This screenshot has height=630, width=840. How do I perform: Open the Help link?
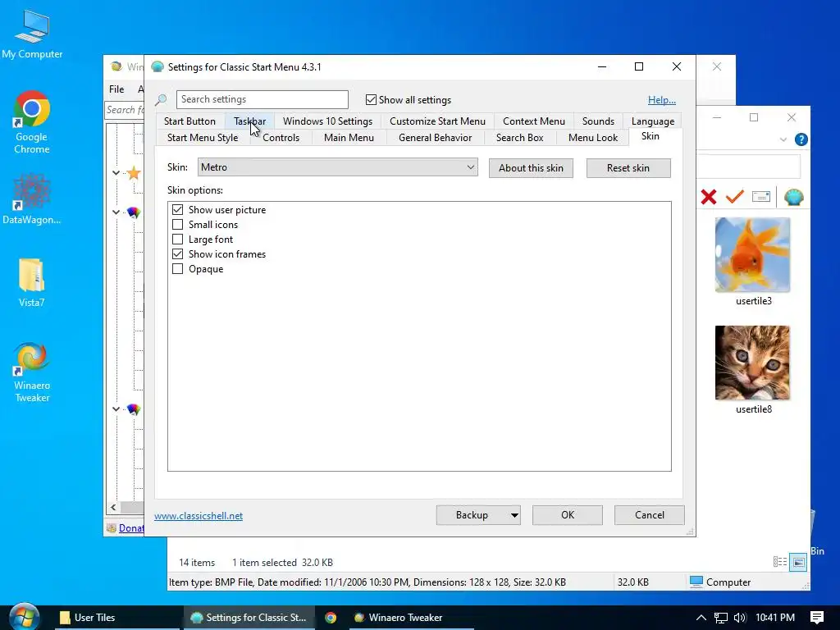click(662, 99)
